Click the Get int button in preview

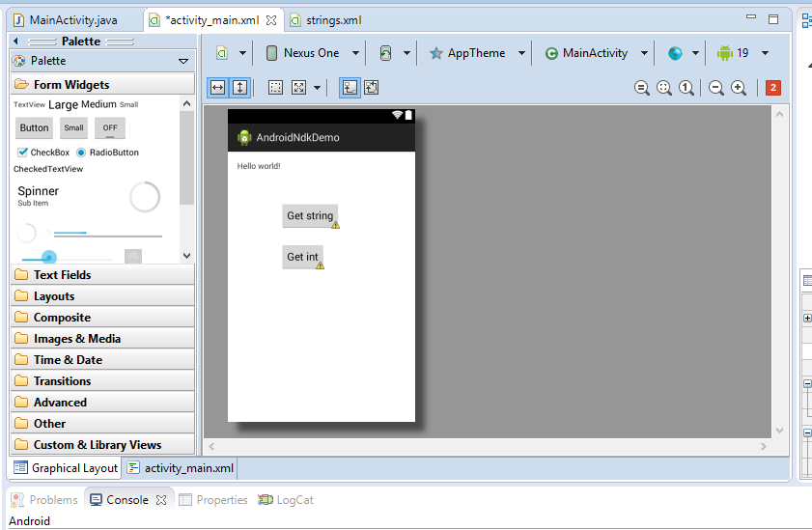click(x=302, y=257)
